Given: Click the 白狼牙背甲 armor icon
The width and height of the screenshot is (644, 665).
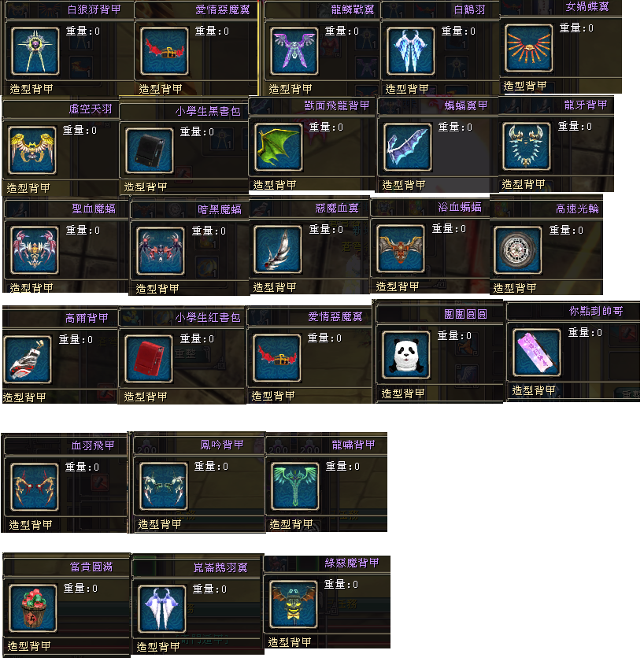Looking at the screenshot, I should pos(35,51).
